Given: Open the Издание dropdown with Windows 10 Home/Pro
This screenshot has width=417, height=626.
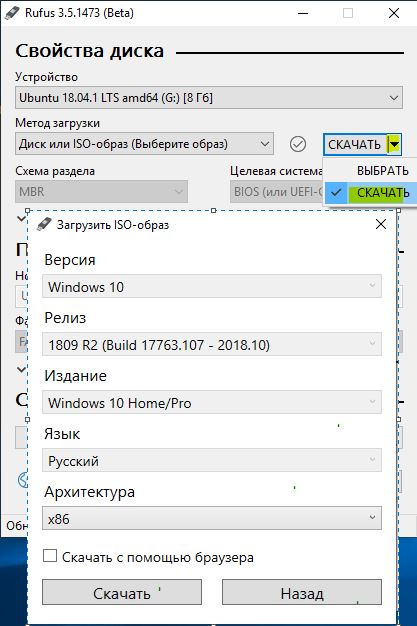Looking at the screenshot, I should 212,402.
